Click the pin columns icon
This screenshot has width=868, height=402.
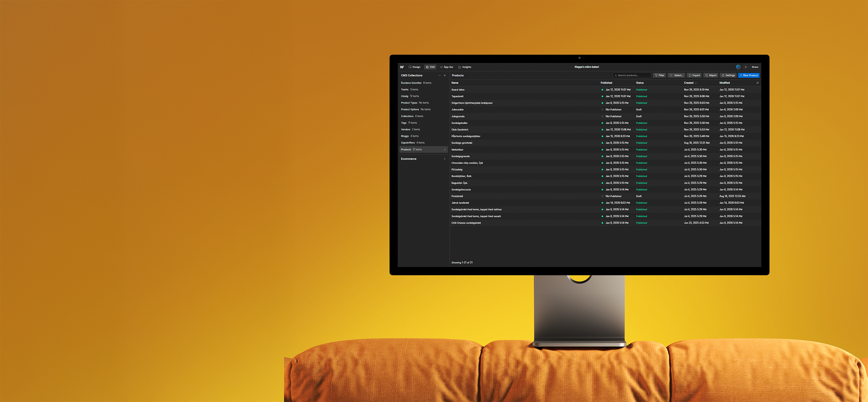pos(757,83)
